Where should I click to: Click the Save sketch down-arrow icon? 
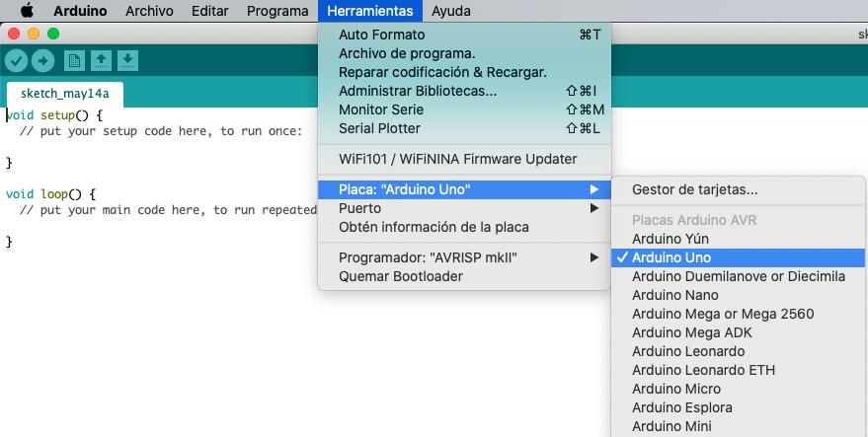pyautogui.click(x=127, y=61)
